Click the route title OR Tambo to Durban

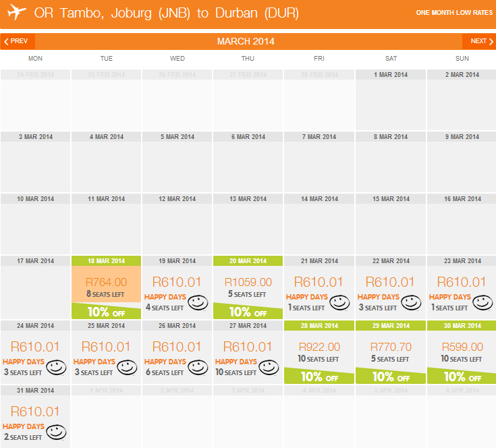(167, 13)
